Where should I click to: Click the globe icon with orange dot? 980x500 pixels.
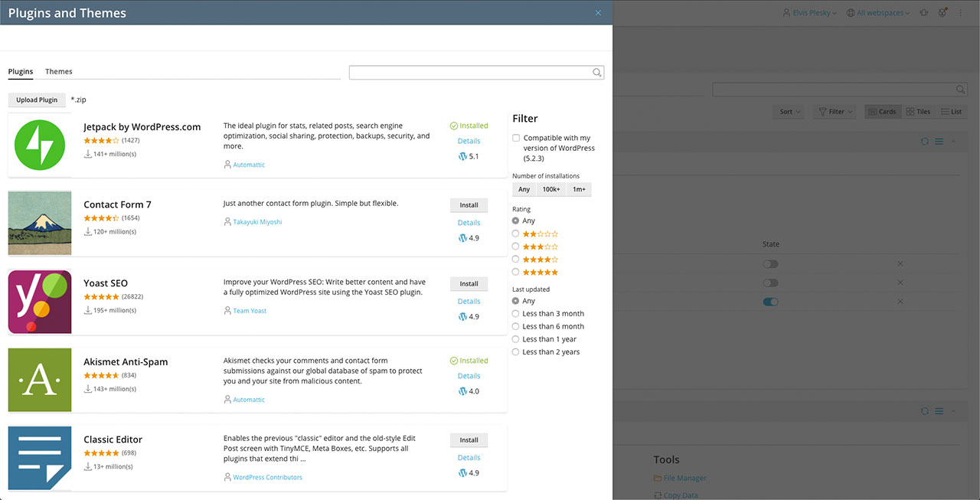(943, 13)
